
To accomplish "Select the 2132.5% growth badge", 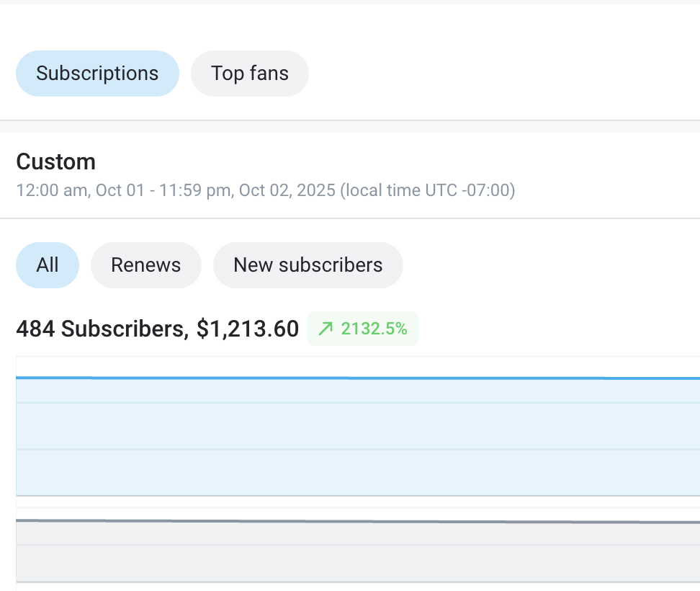I will 363,328.
